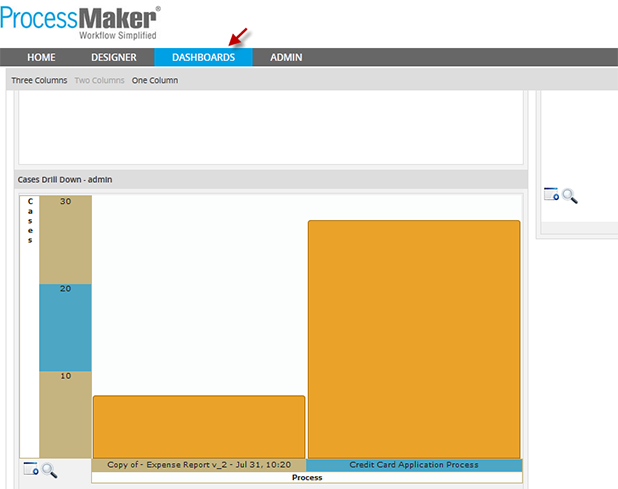The image size is (618, 489).
Task: Switch layout to Three Columns
Action: click(39, 80)
